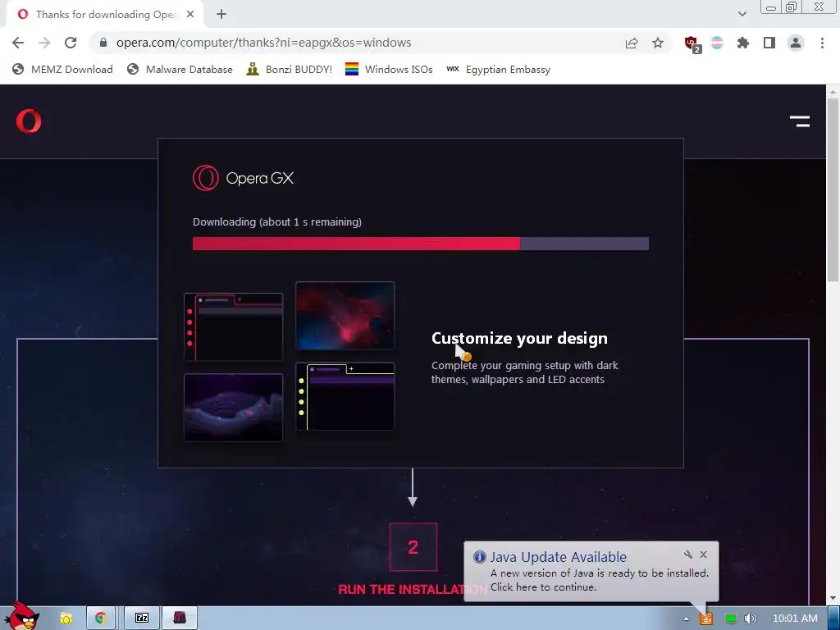Open the volume speaker tray icon
The height and width of the screenshot is (630, 840).
tap(751, 619)
